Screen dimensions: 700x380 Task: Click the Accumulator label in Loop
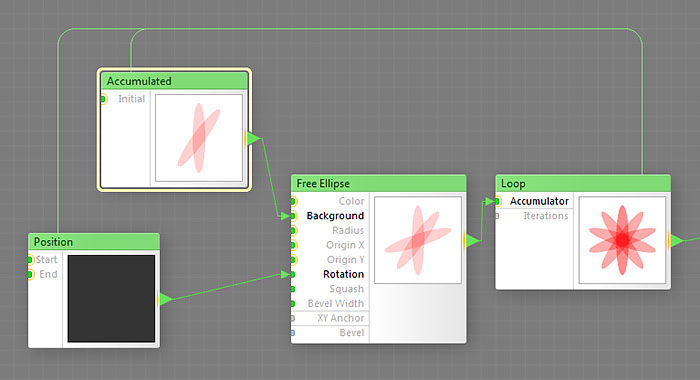point(539,201)
